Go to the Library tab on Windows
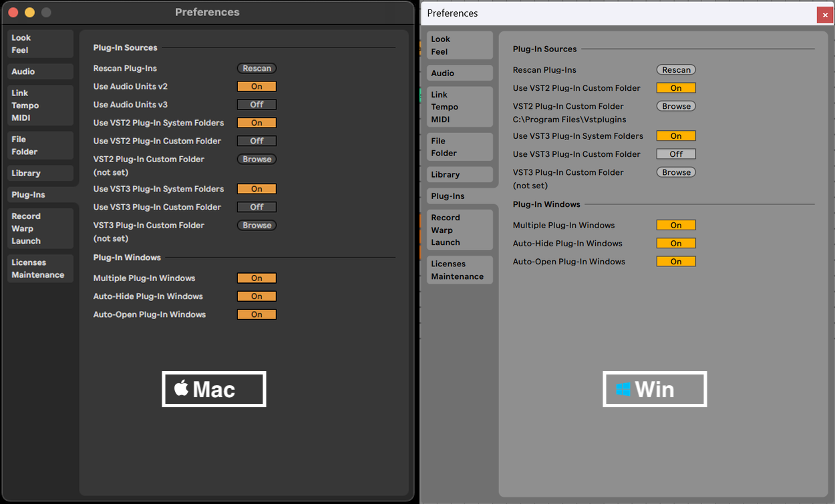The image size is (835, 504). pyautogui.click(x=460, y=175)
